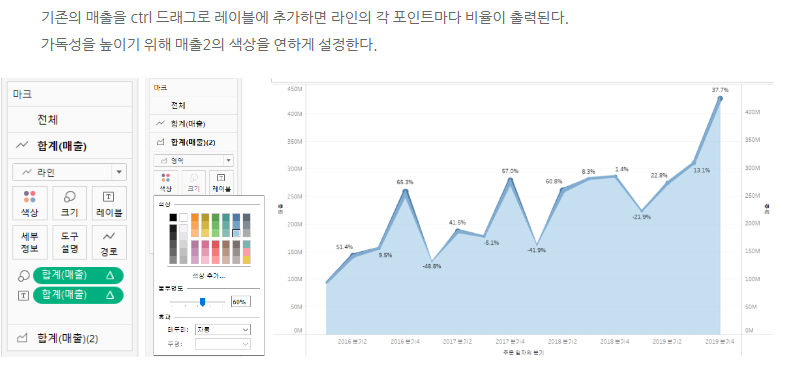801x367 pixels.
Task: Select 전체 in the left Marks panel
Action: pyautogui.click(x=70, y=120)
